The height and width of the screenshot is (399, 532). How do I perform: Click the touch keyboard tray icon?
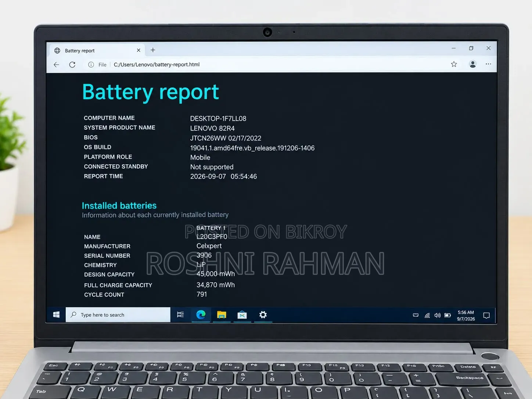coord(416,315)
